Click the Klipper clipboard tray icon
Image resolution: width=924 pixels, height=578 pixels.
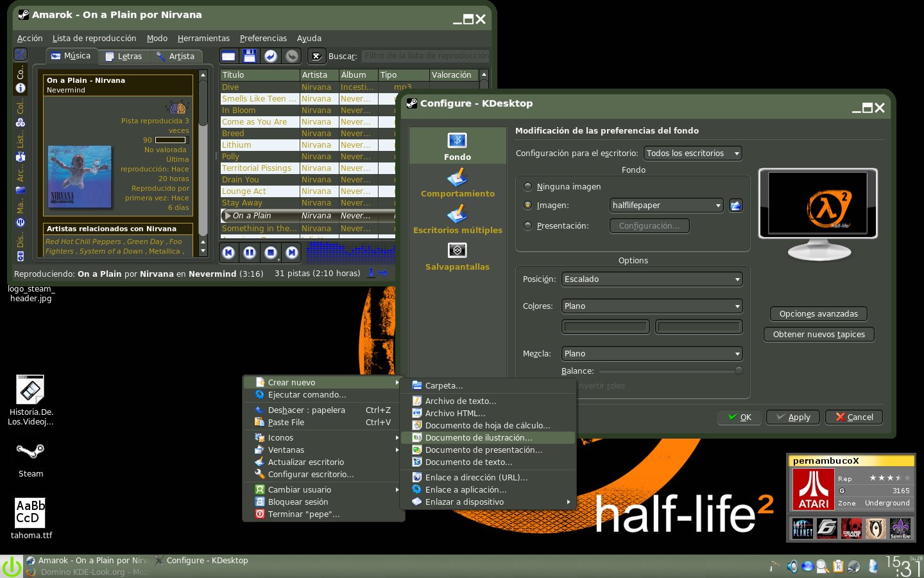(x=838, y=566)
